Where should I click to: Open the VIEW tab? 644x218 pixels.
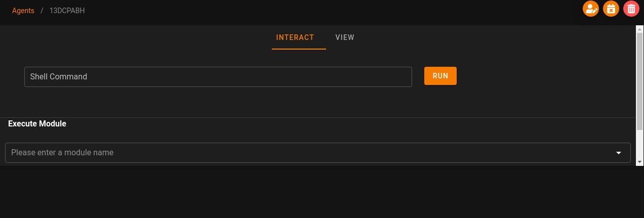tap(345, 37)
